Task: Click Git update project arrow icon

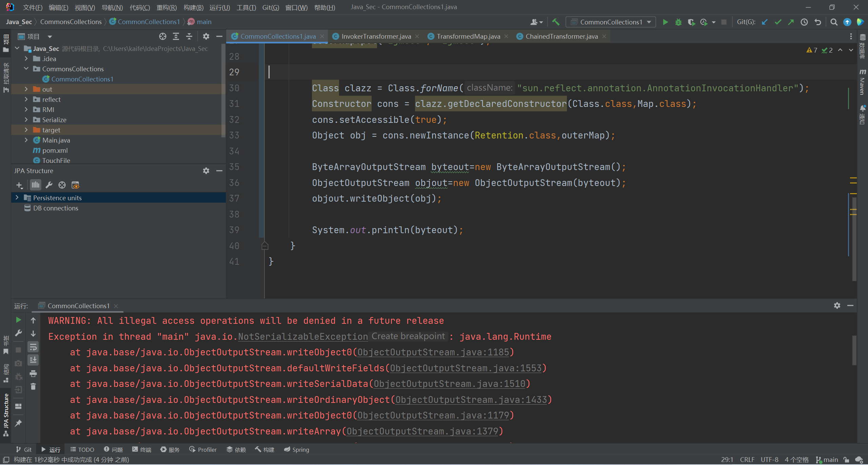Action: click(765, 22)
